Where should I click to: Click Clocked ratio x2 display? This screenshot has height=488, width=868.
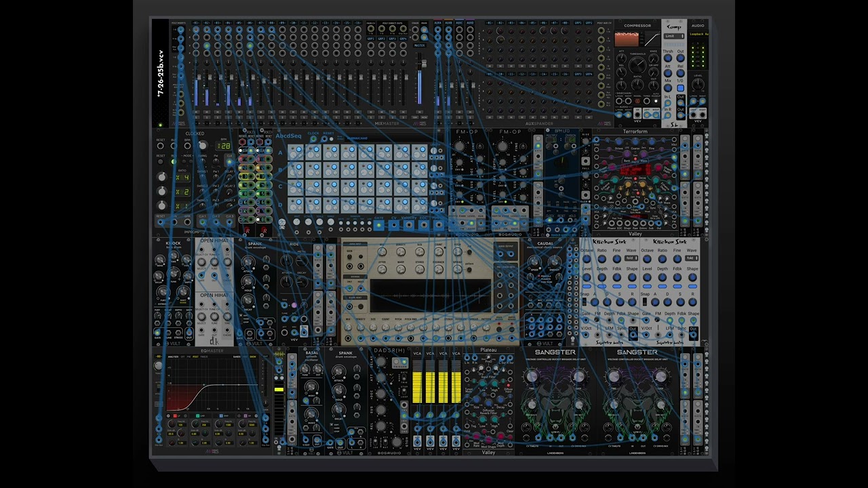click(184, 192)
